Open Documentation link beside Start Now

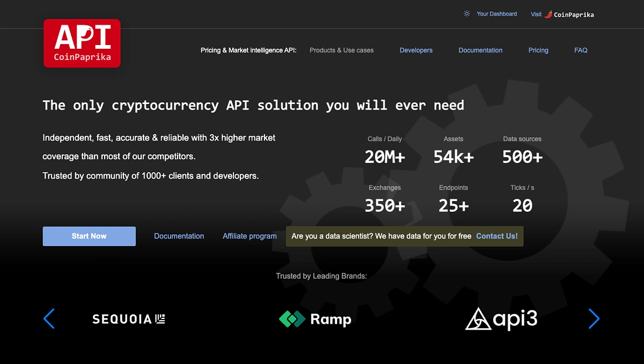[179, 236]
